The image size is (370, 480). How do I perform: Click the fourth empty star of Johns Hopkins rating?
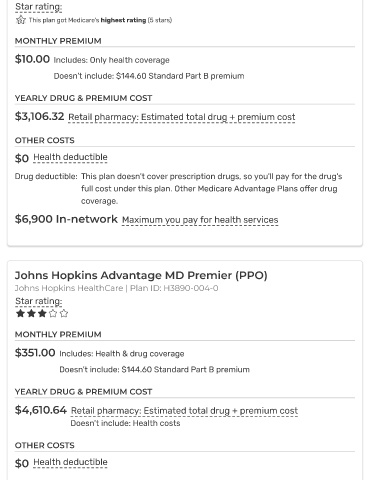pos(53,313)
